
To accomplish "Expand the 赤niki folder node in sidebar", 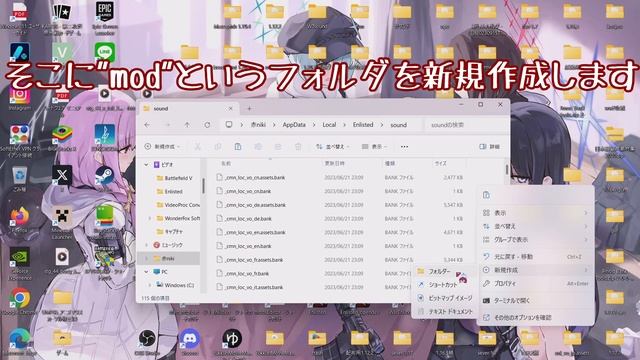I will tap(146, 258).
